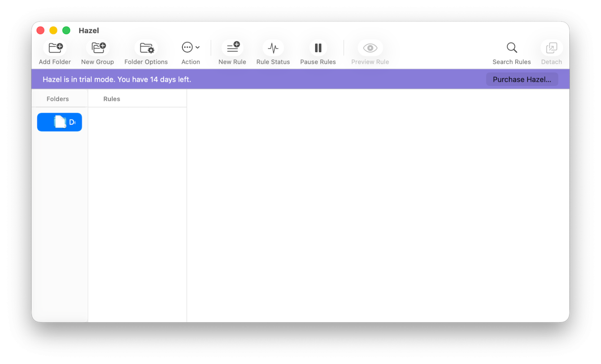
Task: Create a New Rule
Action: [x=232, y=47]
